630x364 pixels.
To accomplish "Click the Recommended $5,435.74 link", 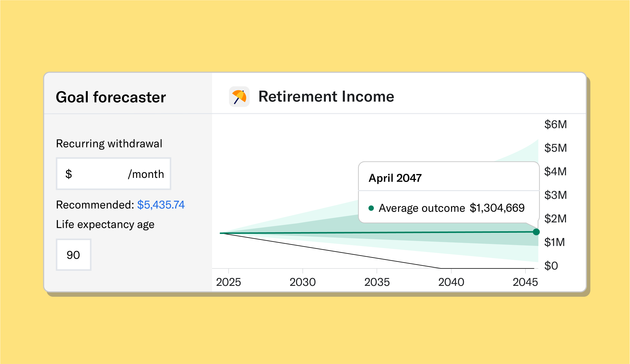I will point(161,205).
